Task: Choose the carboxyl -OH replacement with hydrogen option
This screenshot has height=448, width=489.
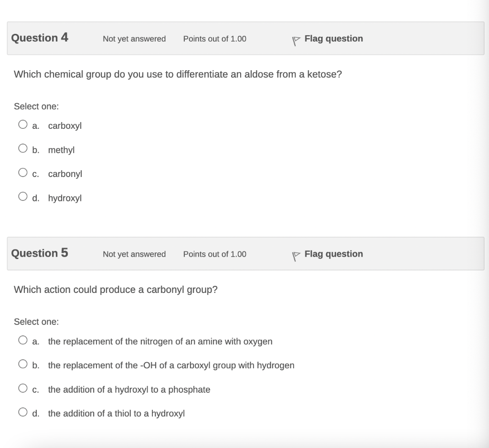Action: pos(23,364)
